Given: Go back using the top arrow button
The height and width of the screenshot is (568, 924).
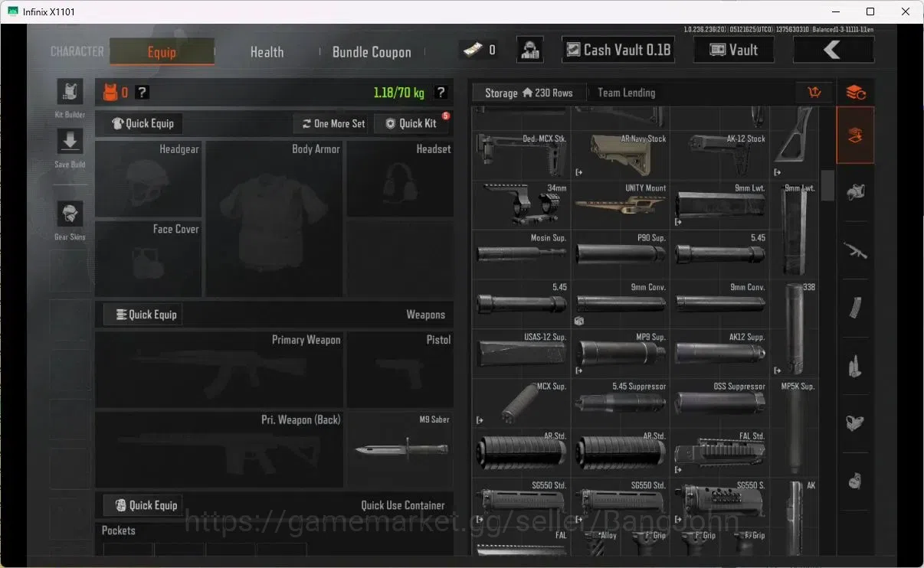Looking at the screenshot, I should [833, 50].
